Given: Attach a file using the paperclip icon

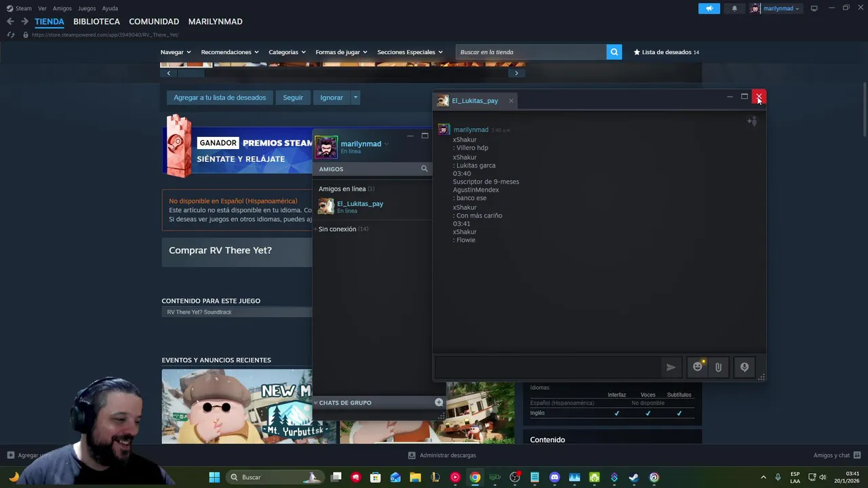Looking at the screenshot, I should pos(718,367).
